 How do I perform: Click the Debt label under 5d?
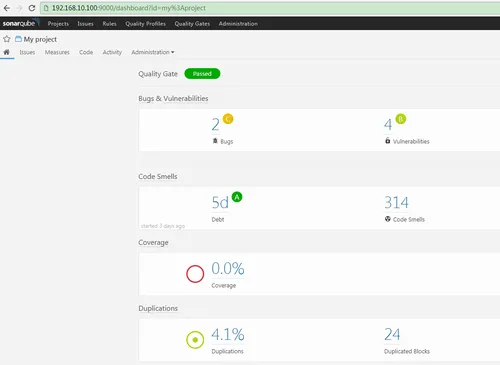point(218,219)
